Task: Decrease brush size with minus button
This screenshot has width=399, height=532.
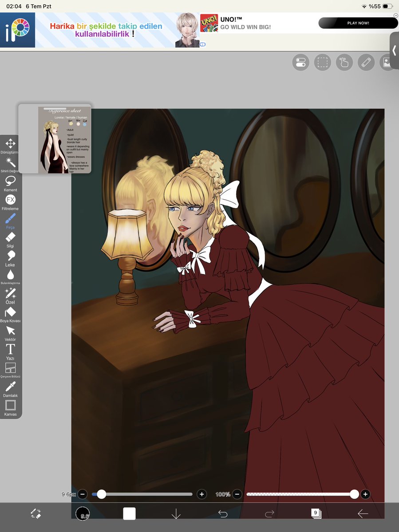Action: (83, 494)
